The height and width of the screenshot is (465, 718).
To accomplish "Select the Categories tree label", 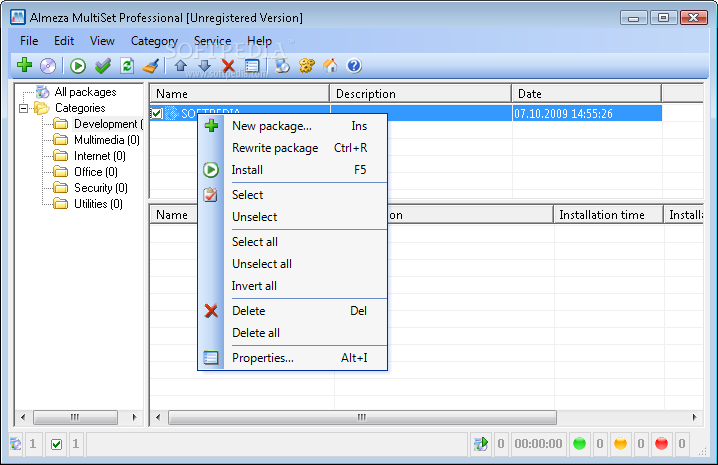I will point(80,108).
